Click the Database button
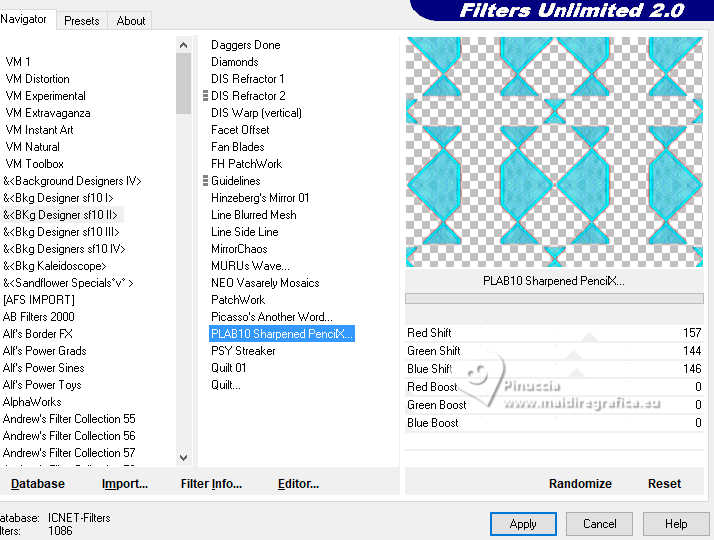 click(x=38, y=484)
